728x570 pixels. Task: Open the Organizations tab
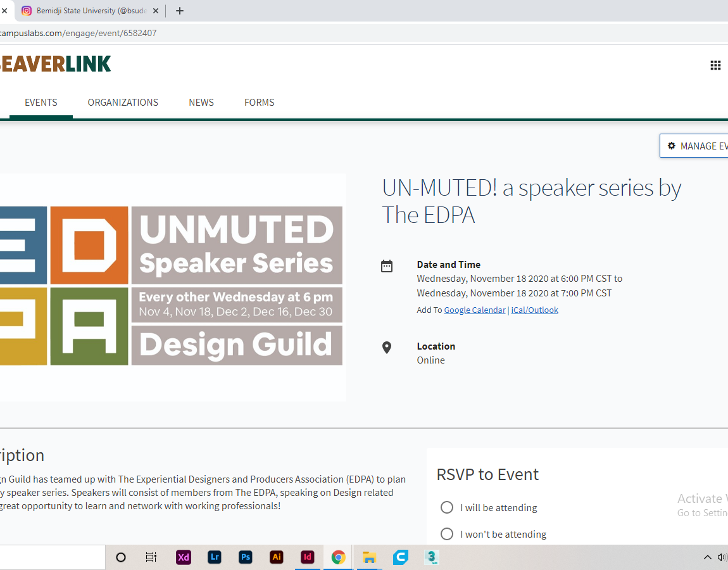pyautogui.click(x=123, y=102)
